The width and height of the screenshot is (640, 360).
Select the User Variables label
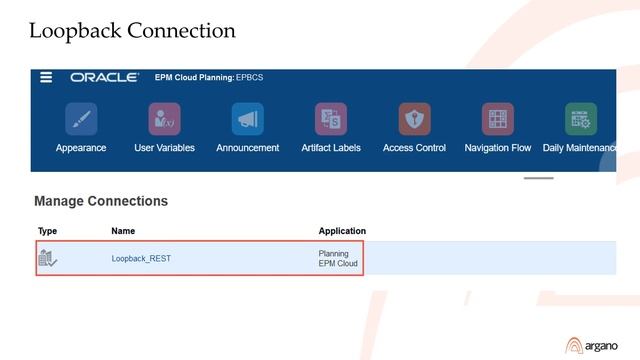click(164, 148)
